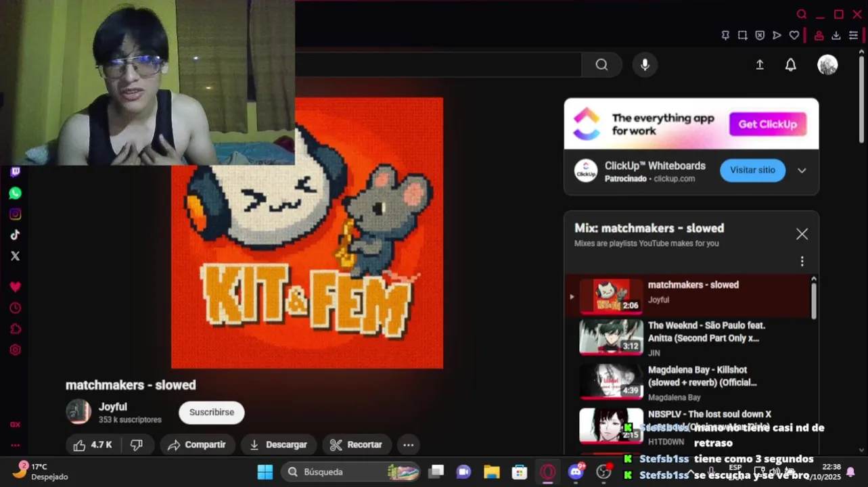The image size is (868, 487).
Task: Open the Mix playlist three-dot menu
Action: pyautogui.click(x=802, y=261)
